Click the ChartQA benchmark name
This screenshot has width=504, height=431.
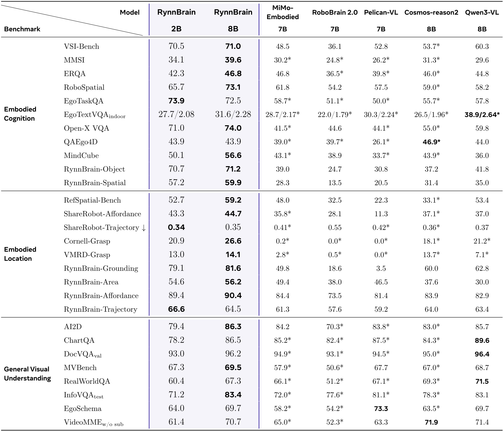point(79,341)
